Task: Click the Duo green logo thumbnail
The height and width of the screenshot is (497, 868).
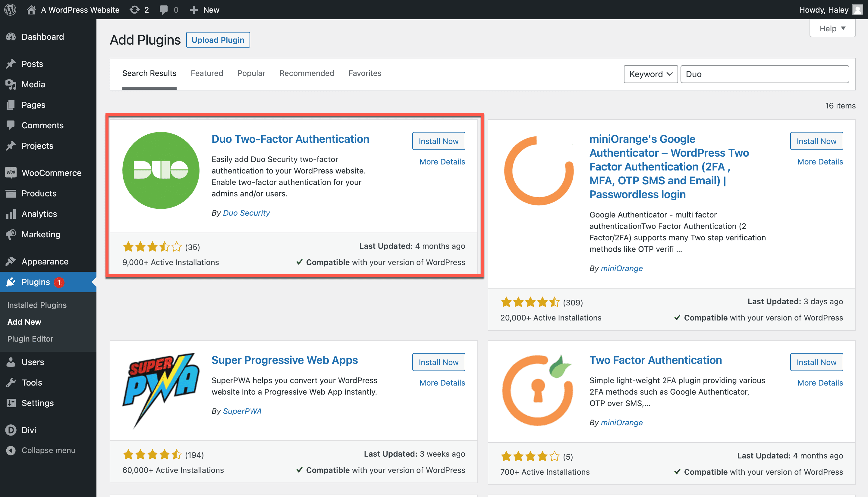Action: pyautogui.click(x=160, y=170)
